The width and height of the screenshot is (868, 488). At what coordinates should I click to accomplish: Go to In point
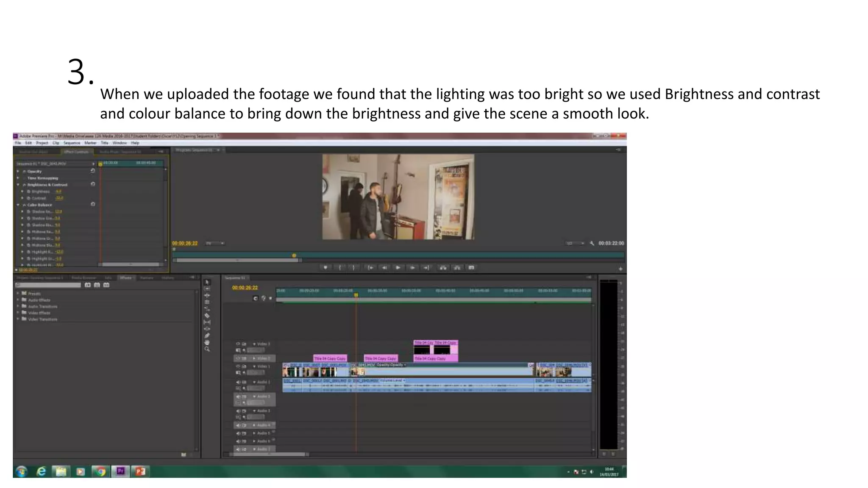coord(370,268)
